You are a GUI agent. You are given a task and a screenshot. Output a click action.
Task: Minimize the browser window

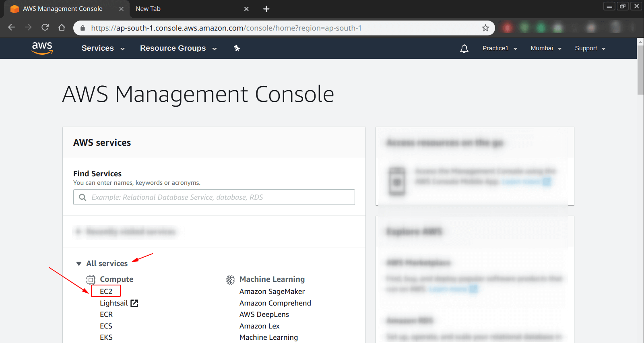pyautogui.click(x=609, y=6)
